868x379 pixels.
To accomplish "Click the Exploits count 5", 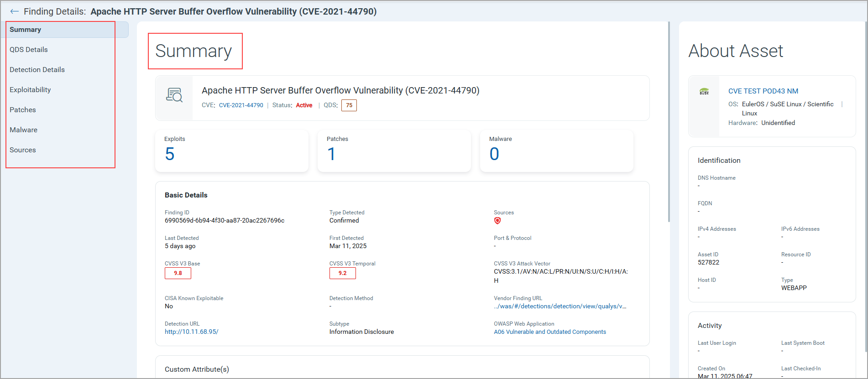I will pyautogui.click(x=170, y=154).
